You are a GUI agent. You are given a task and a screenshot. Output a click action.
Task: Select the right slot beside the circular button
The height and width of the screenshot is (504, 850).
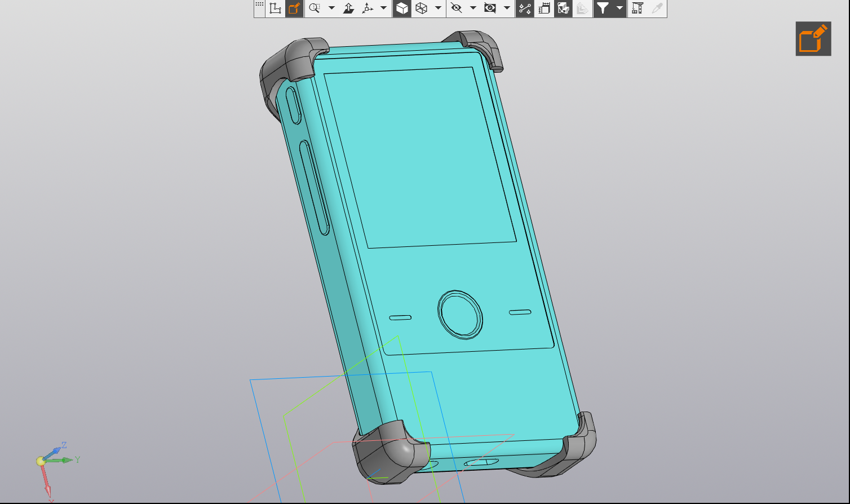[520, 312]
